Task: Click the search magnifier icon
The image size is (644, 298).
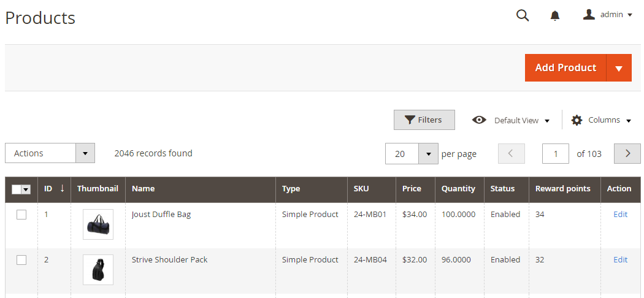Action: coord(523,15)
